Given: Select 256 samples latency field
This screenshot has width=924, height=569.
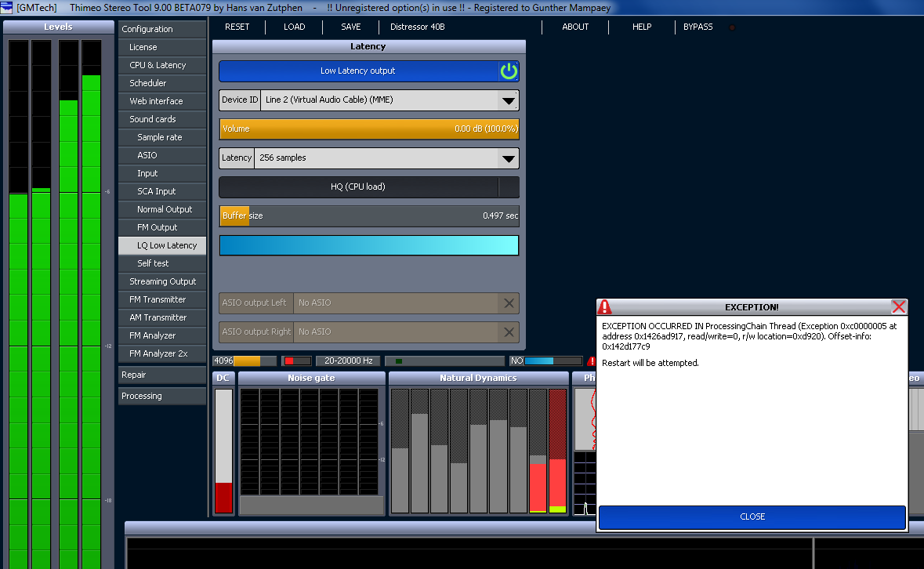Looking at the screenshot, I should (376, 158).
